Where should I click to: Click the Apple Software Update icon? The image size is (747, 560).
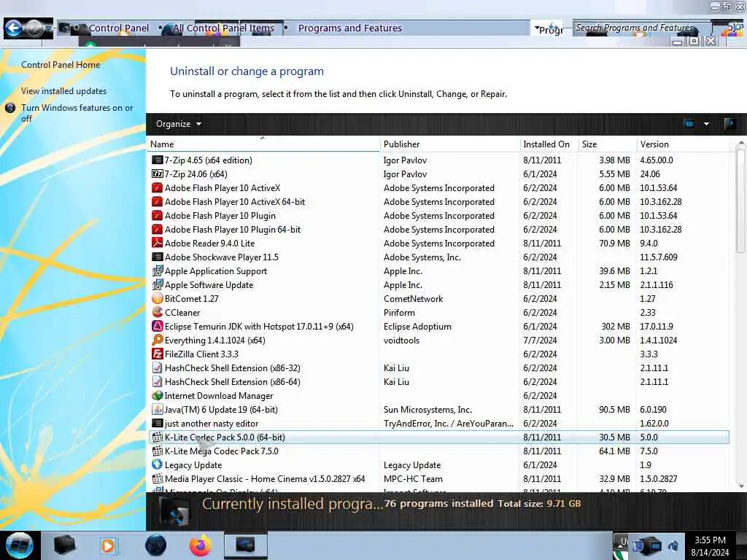pyautogui.click(x=158, y=284)
